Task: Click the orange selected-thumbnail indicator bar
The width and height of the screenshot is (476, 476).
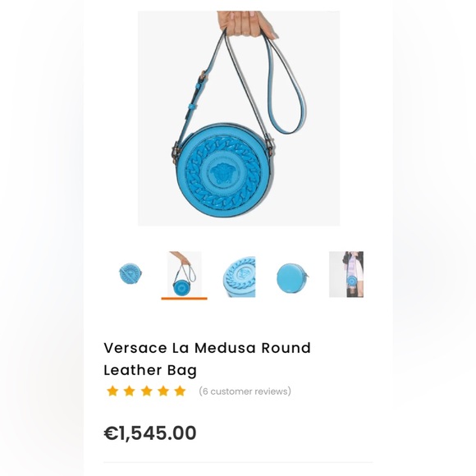Action: click(x=185, y=299)
